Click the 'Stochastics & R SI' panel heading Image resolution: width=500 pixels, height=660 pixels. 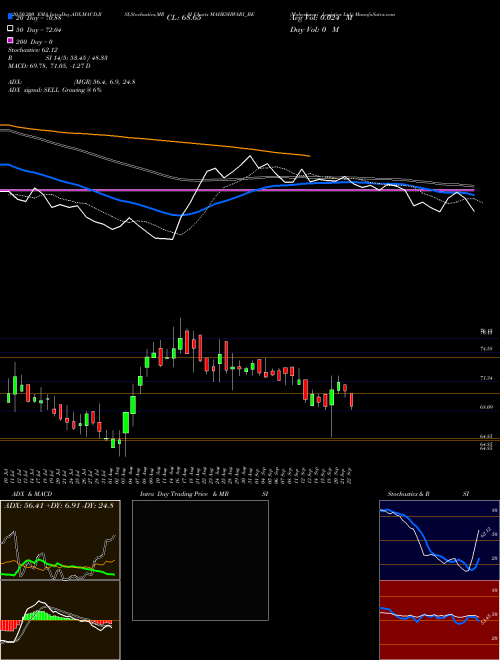428,494
